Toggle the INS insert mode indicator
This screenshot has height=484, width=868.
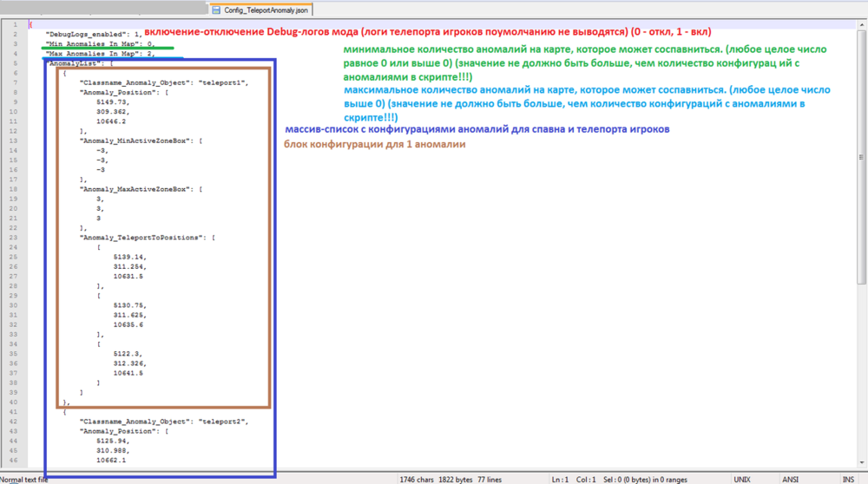[x=848, y=480]
